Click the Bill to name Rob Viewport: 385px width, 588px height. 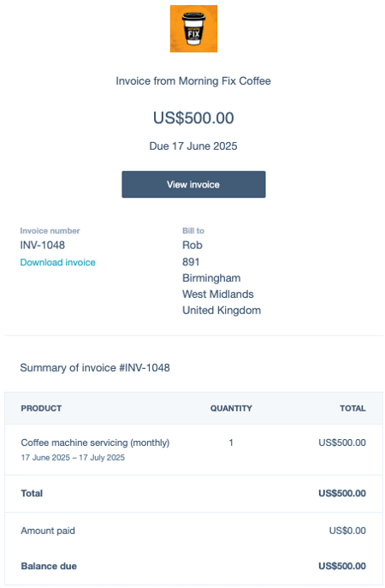pyautogui.click(x=192, y=246)
